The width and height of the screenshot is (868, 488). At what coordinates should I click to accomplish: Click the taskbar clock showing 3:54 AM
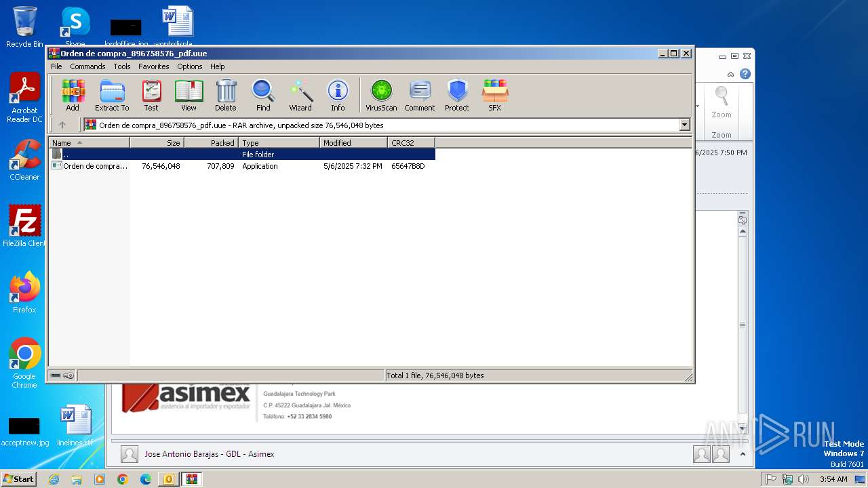click(833, 479)
